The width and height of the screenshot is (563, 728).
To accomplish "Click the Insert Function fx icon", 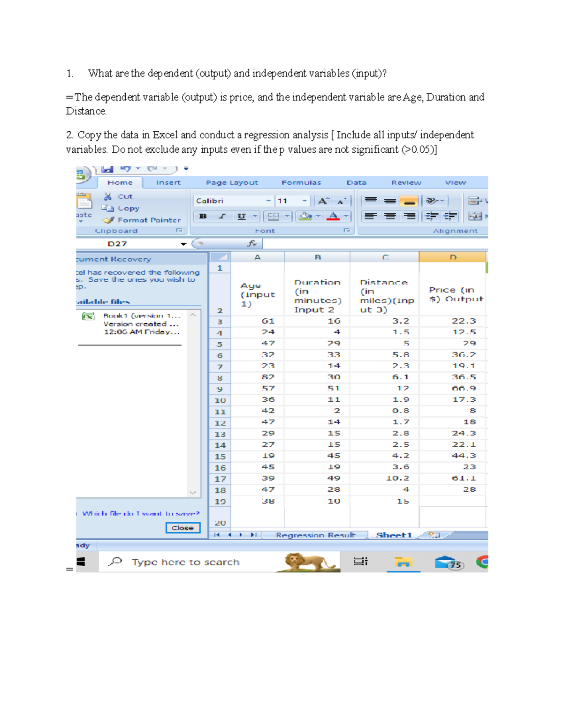I will point(252,243).
